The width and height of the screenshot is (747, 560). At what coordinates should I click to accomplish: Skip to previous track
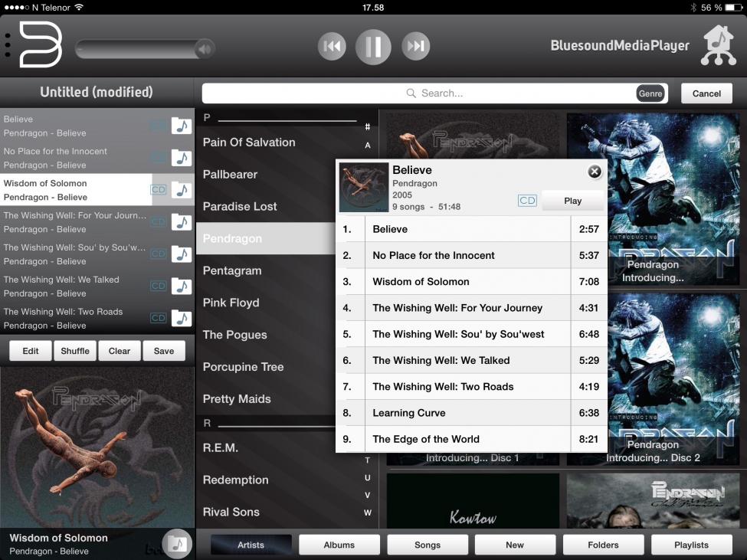coord(332,46)
